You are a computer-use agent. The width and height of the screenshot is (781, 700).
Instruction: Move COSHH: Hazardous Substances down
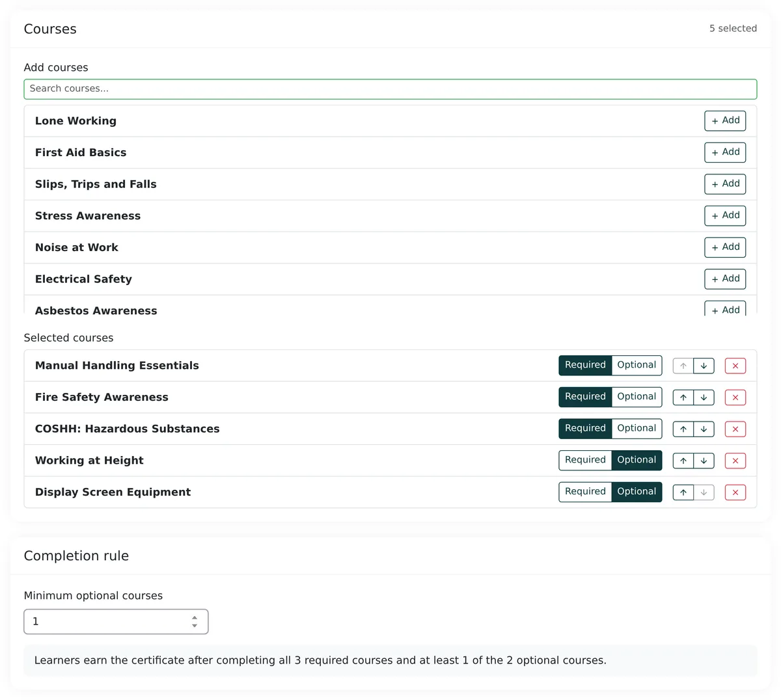[x=704, y=429]
